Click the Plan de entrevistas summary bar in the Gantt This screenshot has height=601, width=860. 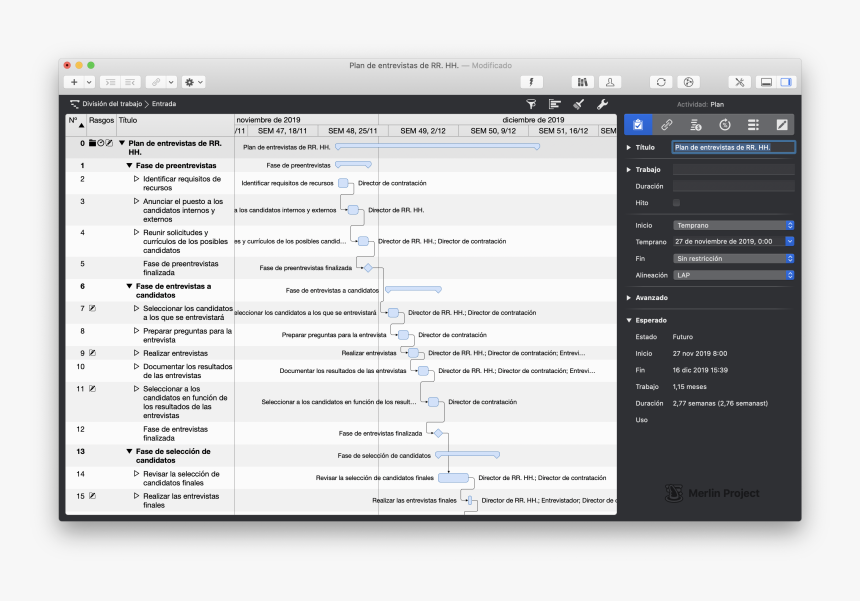[438, 147]
